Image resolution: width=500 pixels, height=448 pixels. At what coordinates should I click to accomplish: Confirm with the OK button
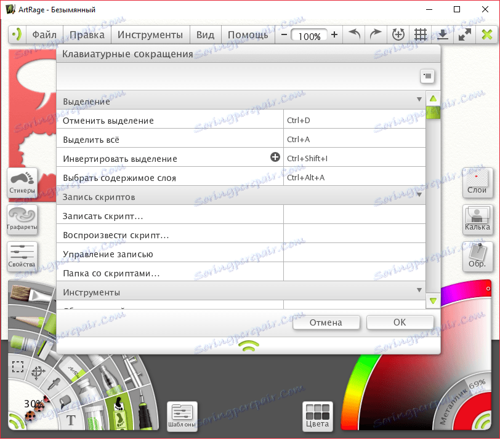[400, 322]
